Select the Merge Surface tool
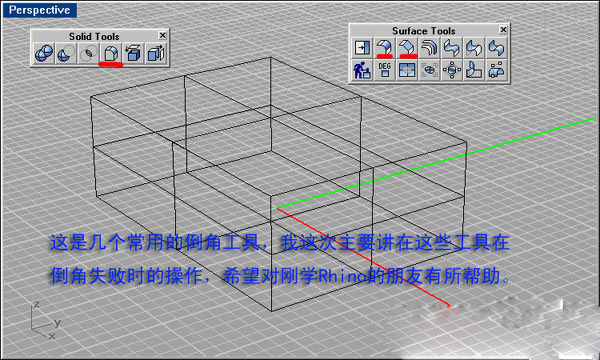 tap(496, 47)
